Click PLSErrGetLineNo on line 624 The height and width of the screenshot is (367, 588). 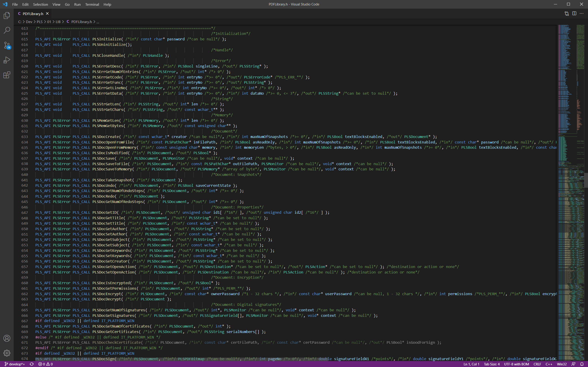tap(109, 88)
